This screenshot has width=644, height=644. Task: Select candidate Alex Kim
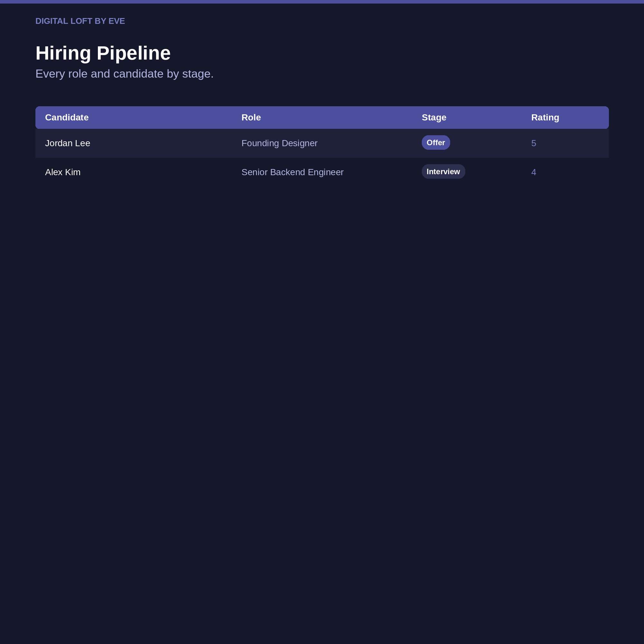pyautogui.click(x=63, y=172)
